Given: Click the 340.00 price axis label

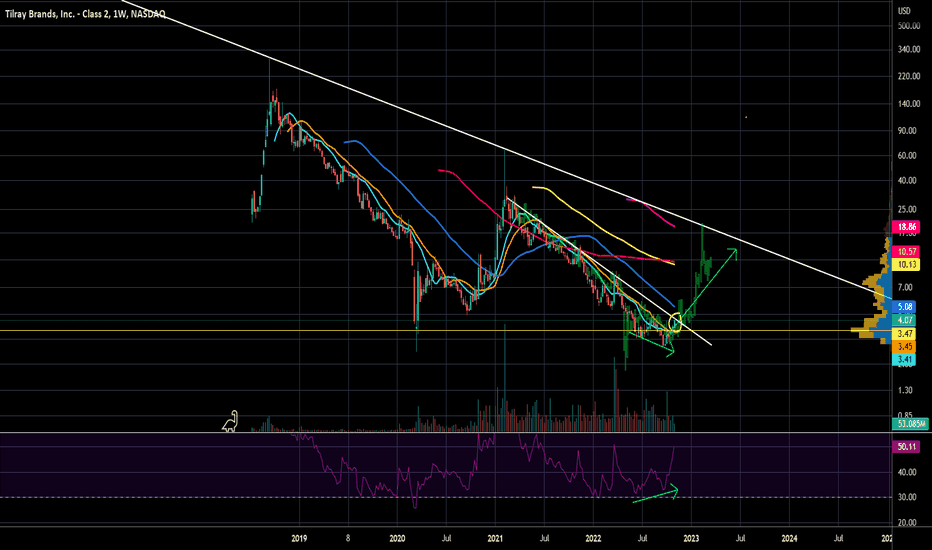Looking at the screenshot, I should click(909, 49).
